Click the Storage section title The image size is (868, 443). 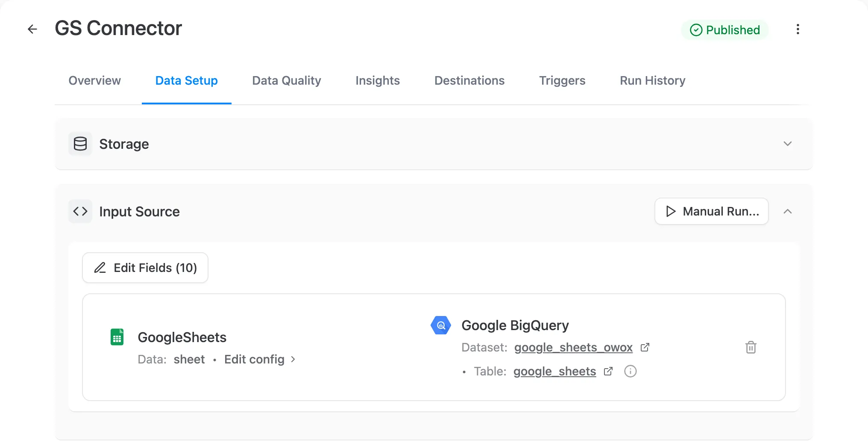(x=124, y=144)
